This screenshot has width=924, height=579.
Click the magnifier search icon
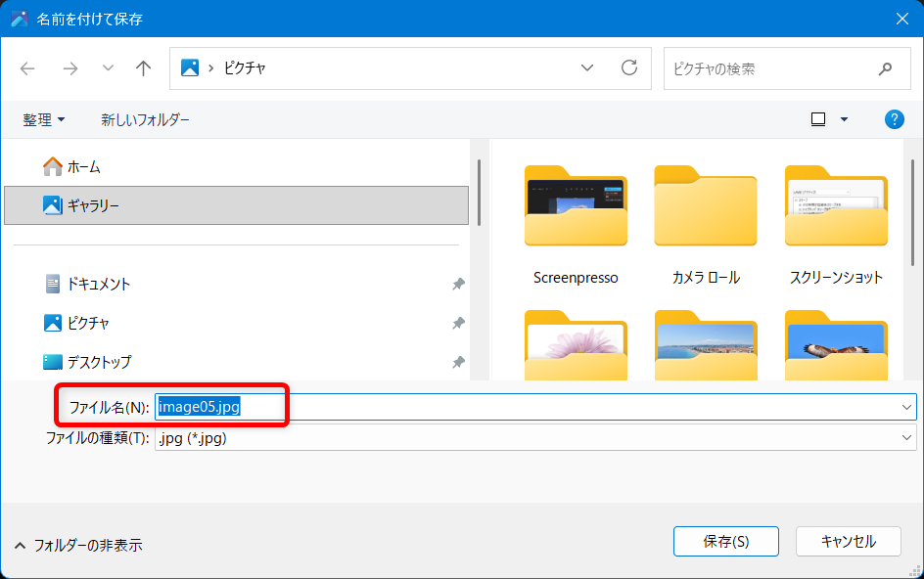point(885,68)
